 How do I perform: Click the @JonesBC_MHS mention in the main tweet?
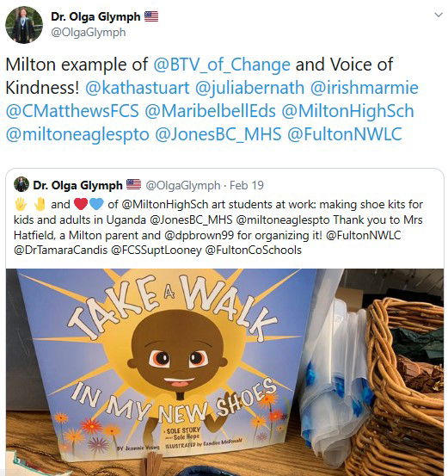tap(218, 134)
